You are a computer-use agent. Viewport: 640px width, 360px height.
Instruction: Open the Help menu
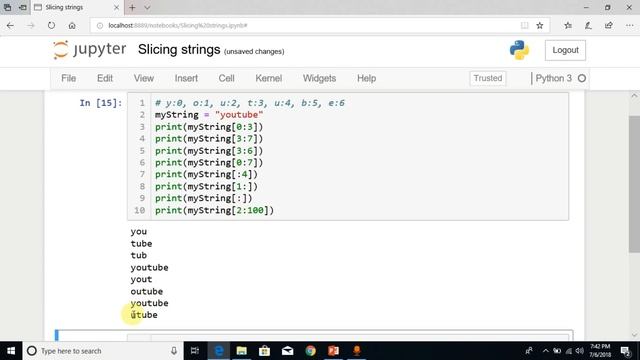(367, 78)
